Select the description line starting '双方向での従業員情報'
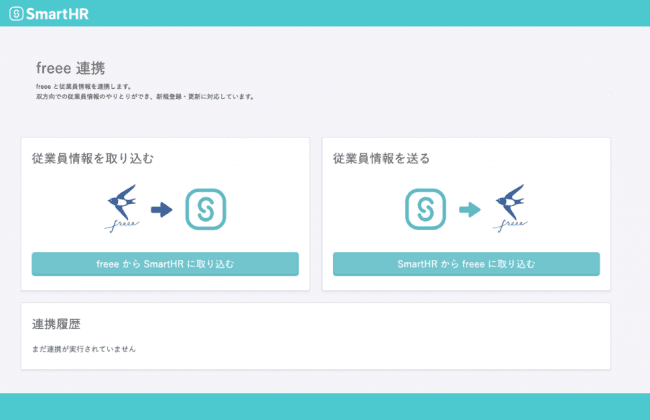The width and height of the screenshot is (650, 420). 145,97
